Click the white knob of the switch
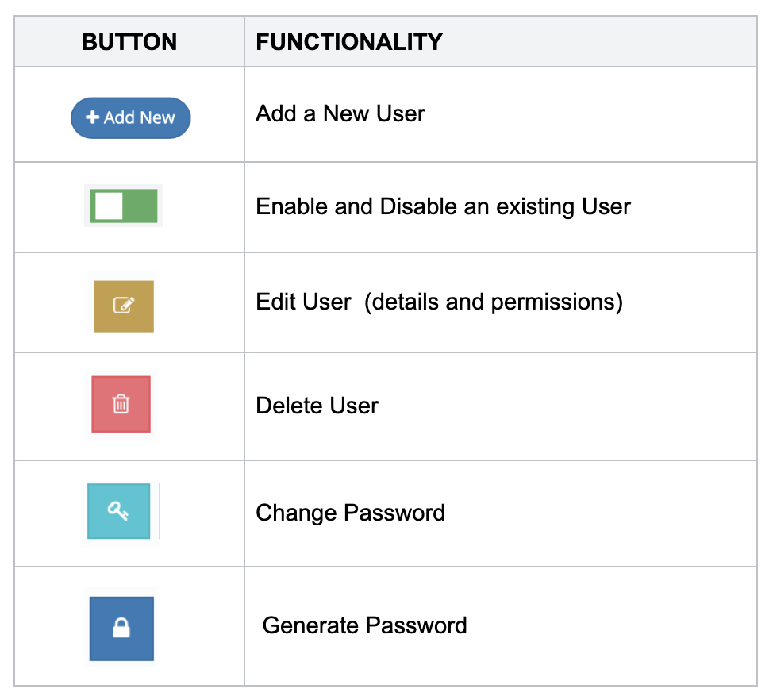This screenshot has width=773, height=700. click(x=109, y=206)
